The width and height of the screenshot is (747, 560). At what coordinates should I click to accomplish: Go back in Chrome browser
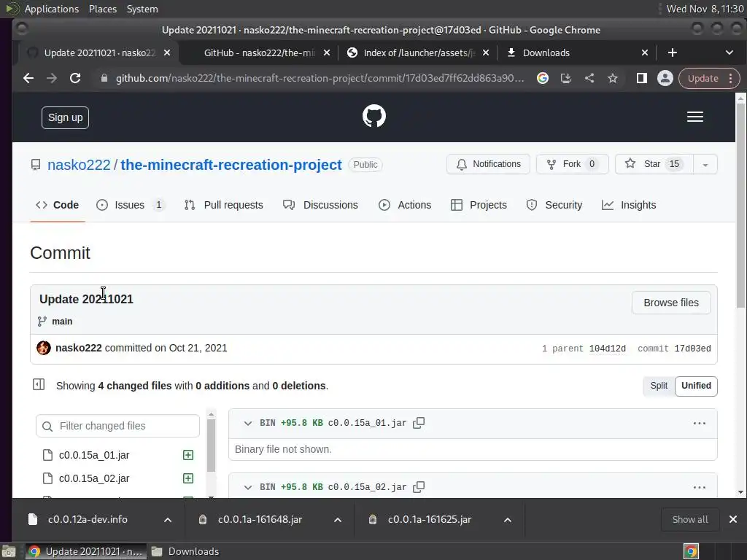(28, 79)
